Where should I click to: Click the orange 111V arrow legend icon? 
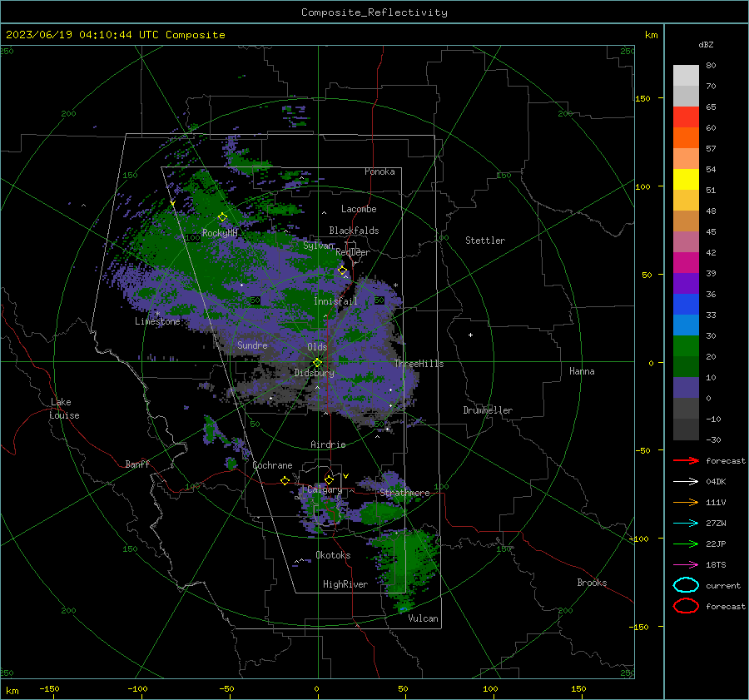[686, 502]
